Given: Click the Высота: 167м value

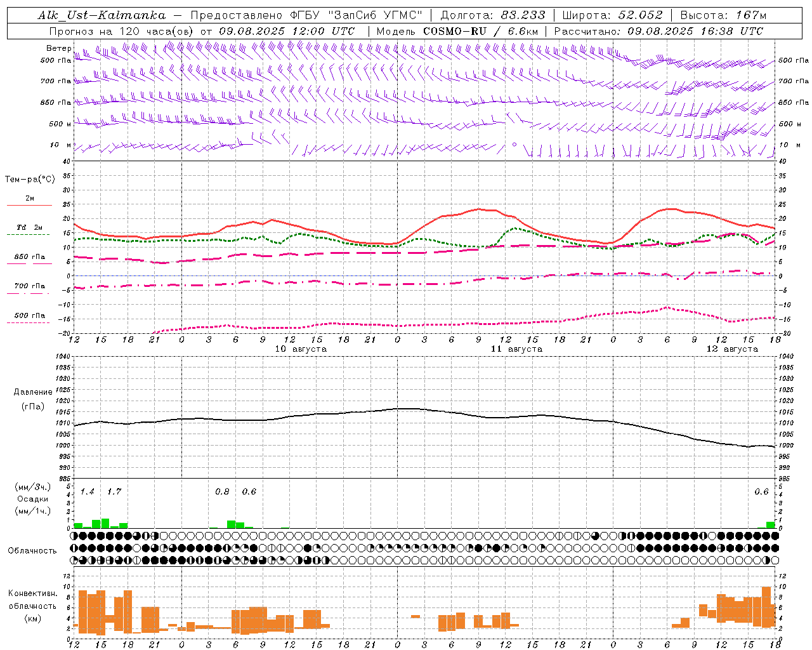Looking at the screenshot, I should pyautogui.click(x=723, y=15).
